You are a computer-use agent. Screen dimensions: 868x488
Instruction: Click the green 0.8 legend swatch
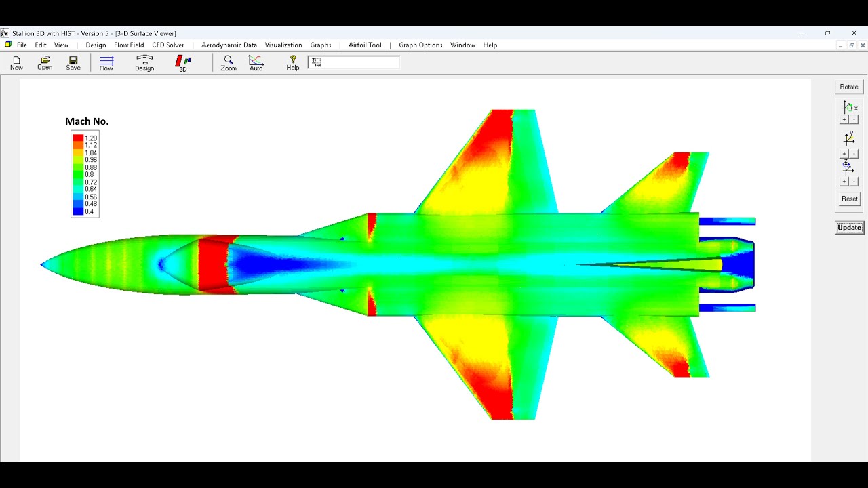tap(78, 175)
